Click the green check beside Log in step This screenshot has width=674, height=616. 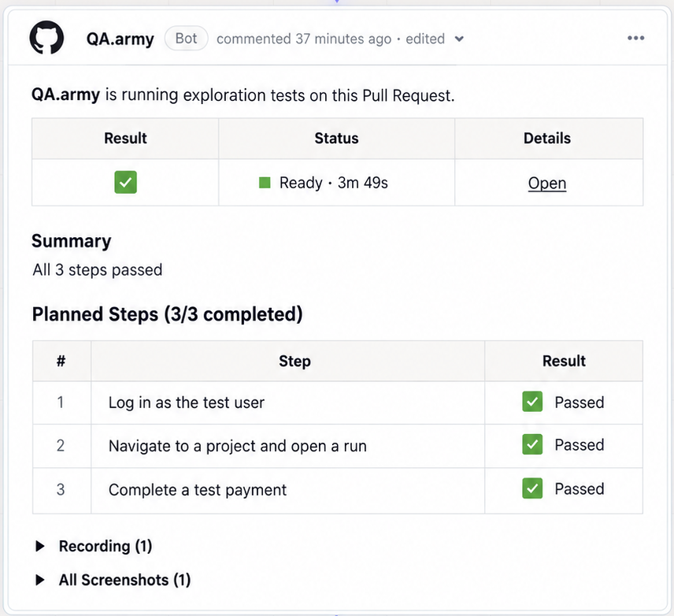click(x=532, y=402)
